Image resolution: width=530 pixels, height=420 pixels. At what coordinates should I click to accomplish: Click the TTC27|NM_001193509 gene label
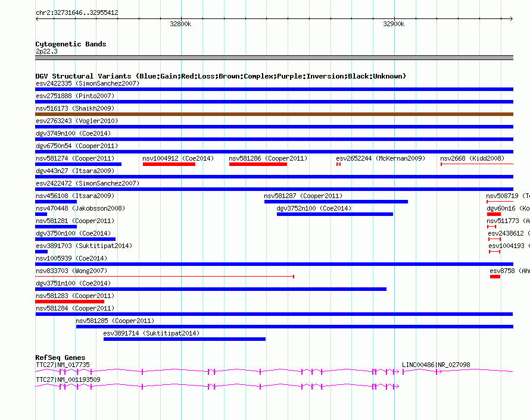coord(68,380)
